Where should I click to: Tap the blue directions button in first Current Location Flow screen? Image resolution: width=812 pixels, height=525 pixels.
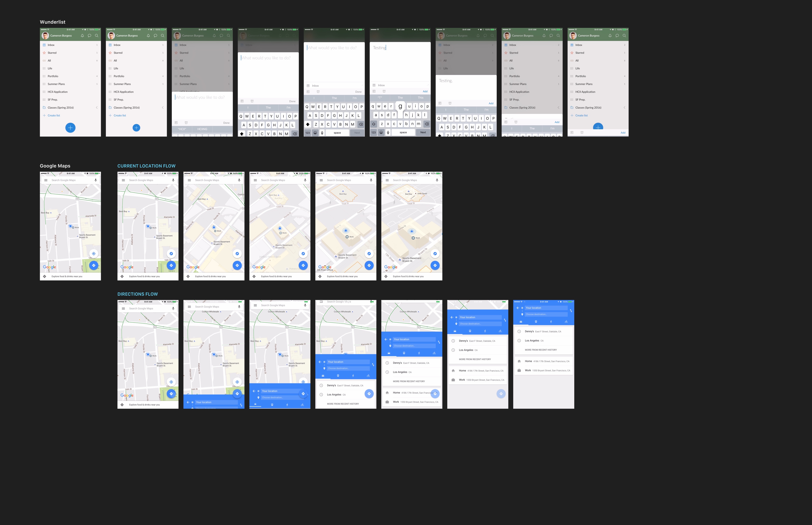[x=171, y=265]
